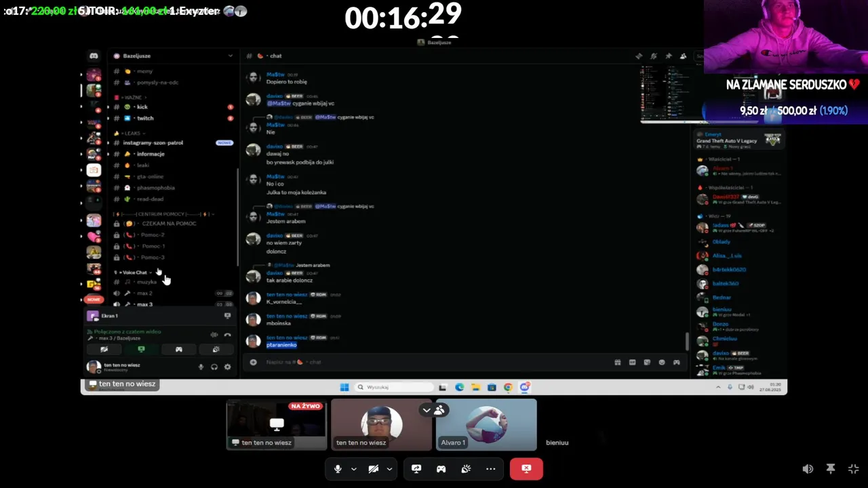Click the Windows Start button on taskbar

tap(344, 387)
